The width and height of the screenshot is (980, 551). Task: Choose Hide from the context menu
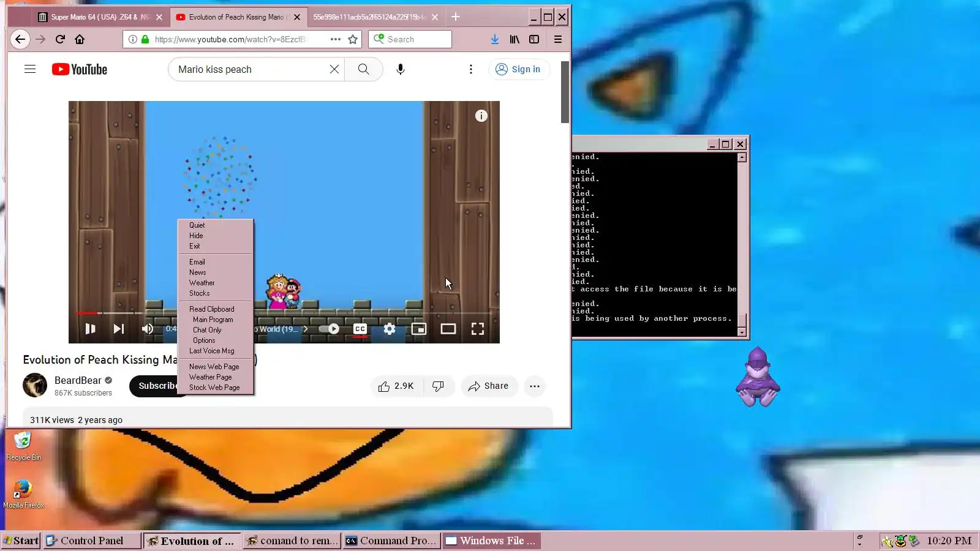[x=216, y=236]
